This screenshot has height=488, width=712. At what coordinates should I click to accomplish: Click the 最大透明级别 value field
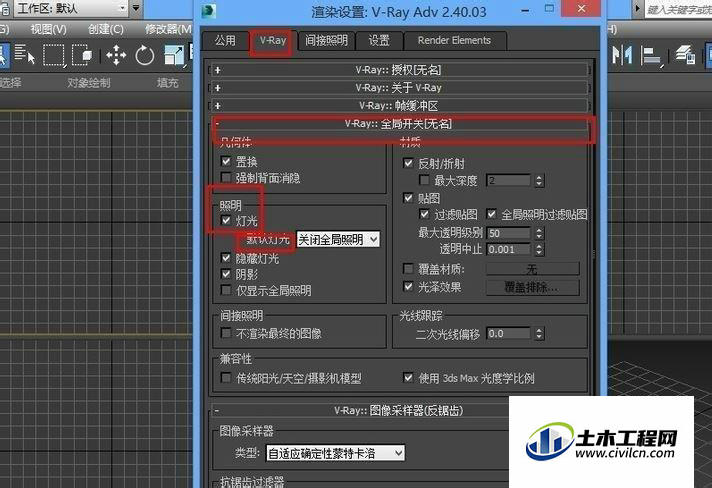click(508, 233)
